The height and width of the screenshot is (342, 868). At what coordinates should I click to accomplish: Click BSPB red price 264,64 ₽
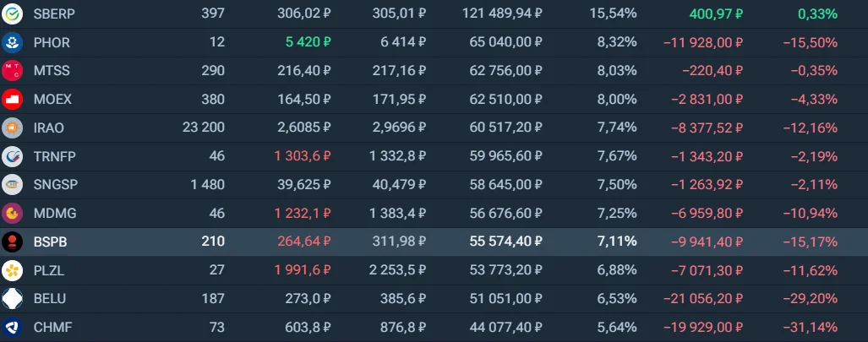tap(304, 242)
